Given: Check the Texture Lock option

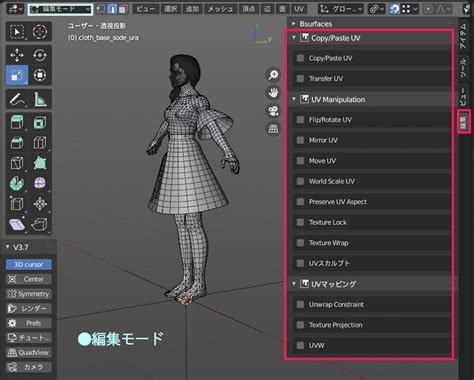Looking at the screenshot, I should [300, 222].
